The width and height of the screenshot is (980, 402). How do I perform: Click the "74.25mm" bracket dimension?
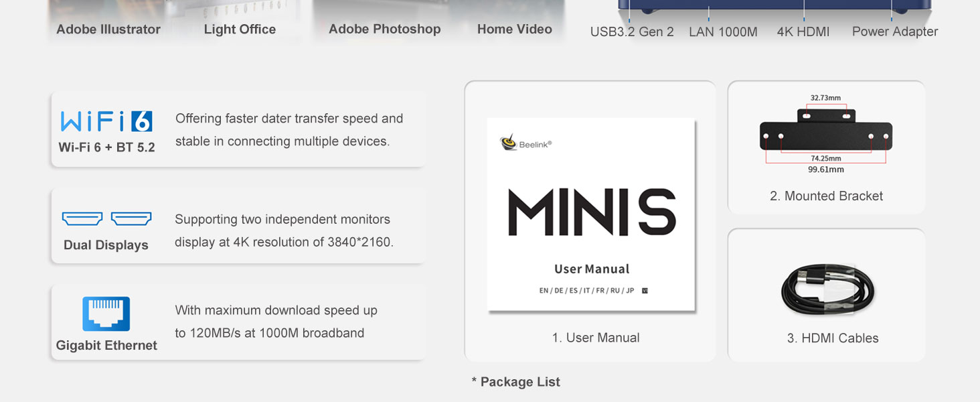(x=825, y=159)
